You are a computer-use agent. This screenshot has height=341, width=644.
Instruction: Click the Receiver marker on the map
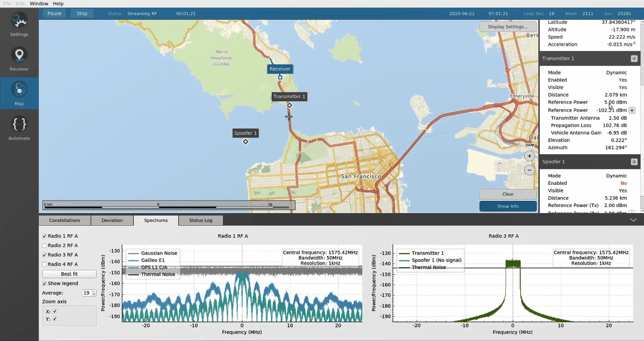click(x=280, y=77)
